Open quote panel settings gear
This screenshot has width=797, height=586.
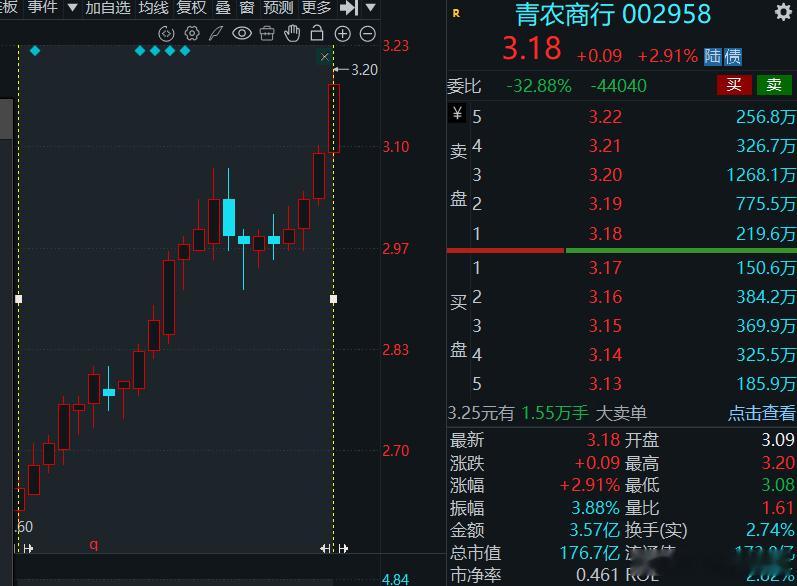tap(783, 12)
